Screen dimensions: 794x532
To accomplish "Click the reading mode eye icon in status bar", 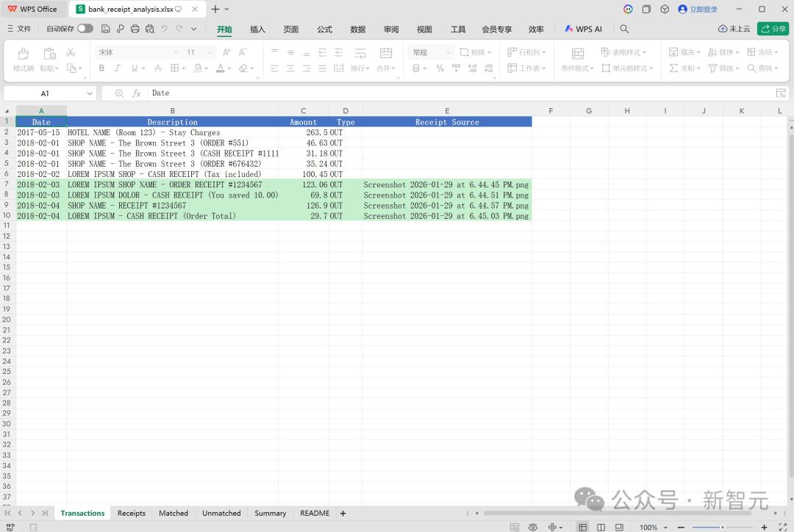I will tap(533, 527).
